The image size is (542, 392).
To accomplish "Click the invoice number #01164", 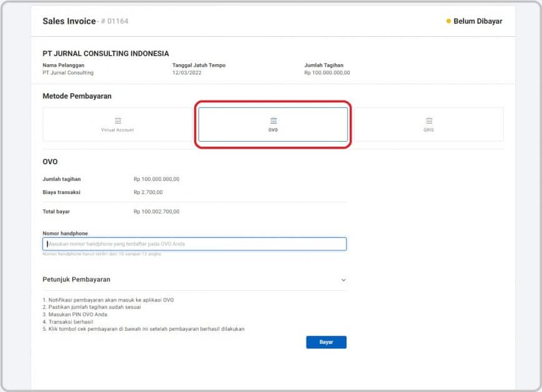I will click(x=114, y=21).
